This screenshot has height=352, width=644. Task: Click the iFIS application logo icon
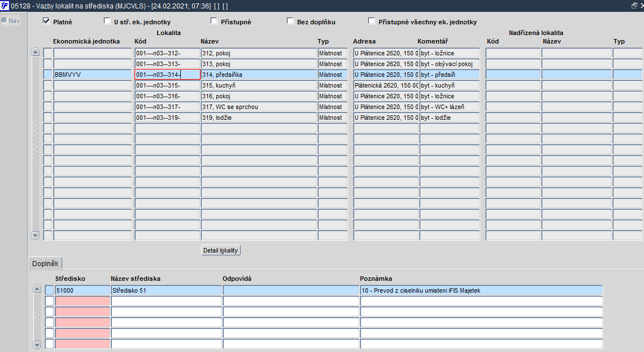(5, 6)
